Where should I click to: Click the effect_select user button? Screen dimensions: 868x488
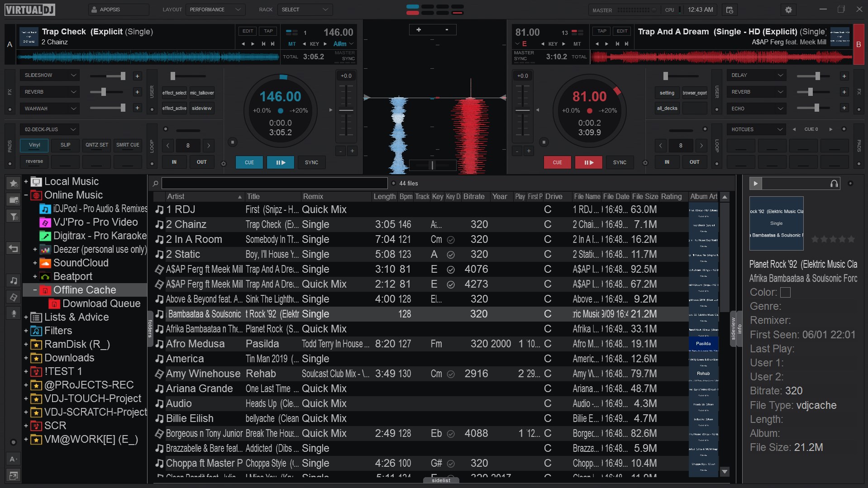pyautogui.click(x=174, y=93)
